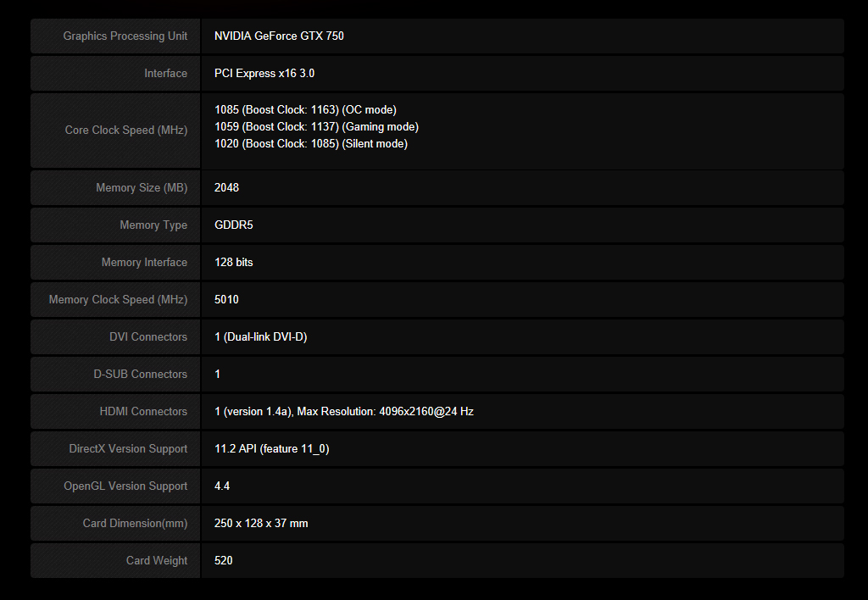Click the 128 bits memory interface value
Viewport: 868px width, 600px height.
pyautogui.click(x=234, y=262)
